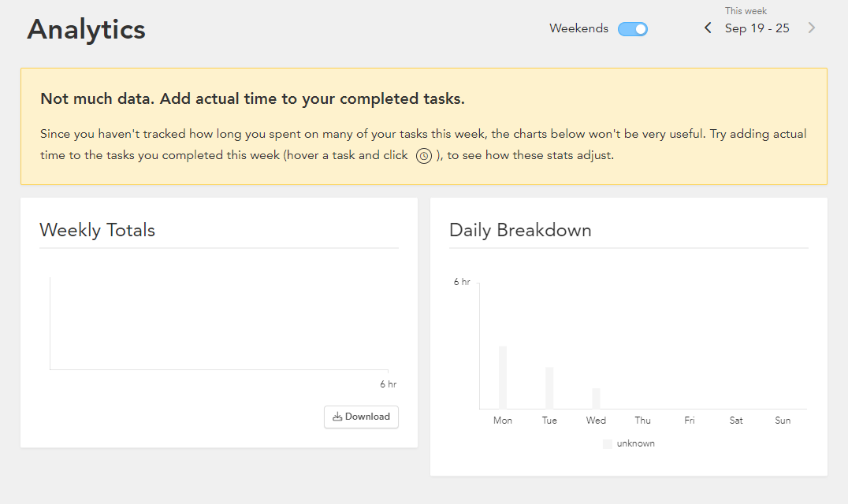Go to the next week using right chevron
The height and width of the screenshot is (504, 848).
(x=811, y=28)
